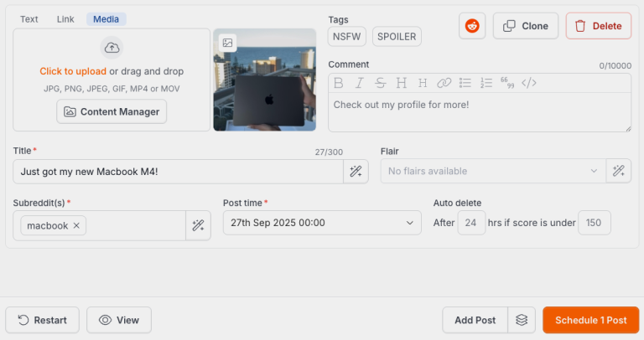644x340 pixels.
Task: Insert numbered list in comment
Action: [486, 82]
